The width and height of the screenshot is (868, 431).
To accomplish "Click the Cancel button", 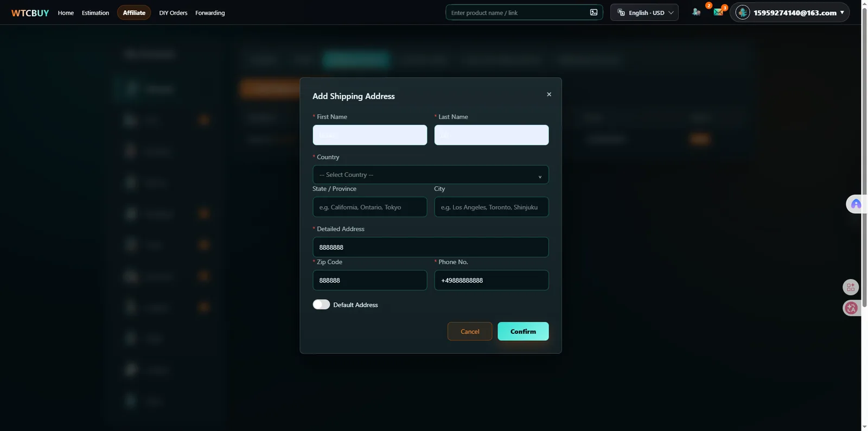I will (470, 332).
